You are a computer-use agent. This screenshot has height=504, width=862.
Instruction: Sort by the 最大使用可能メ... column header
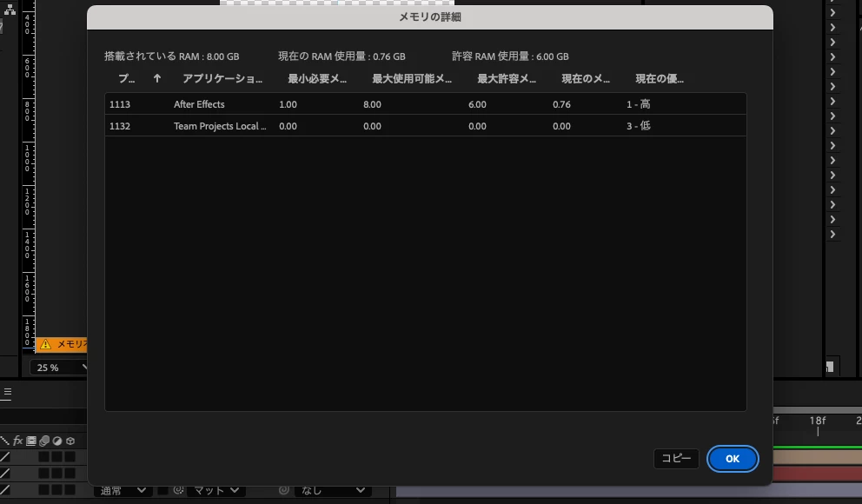coord(412,78)
